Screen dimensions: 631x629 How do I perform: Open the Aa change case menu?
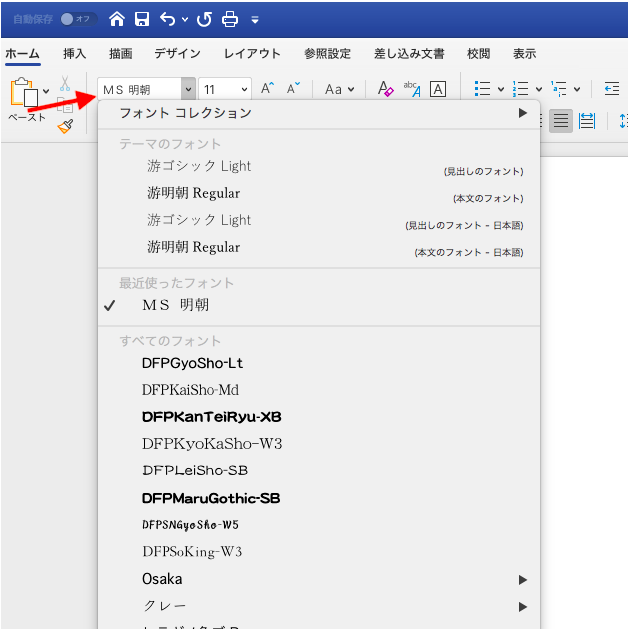click(x=339, y=89)
